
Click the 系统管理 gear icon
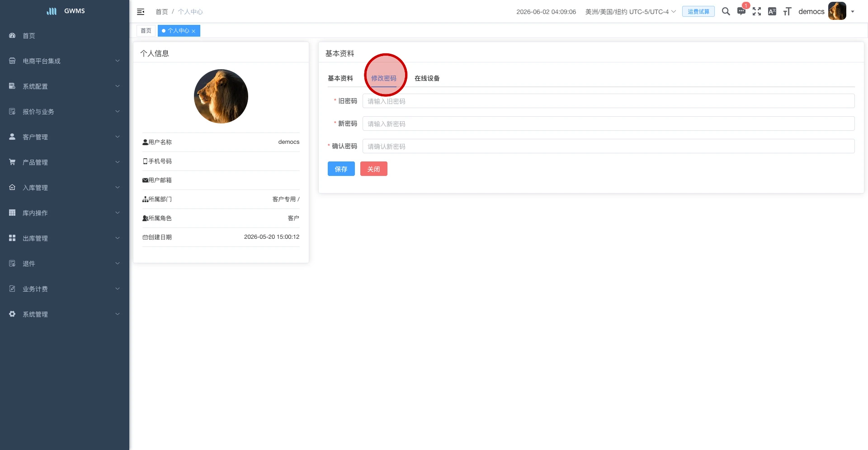(x=12, y=314)
